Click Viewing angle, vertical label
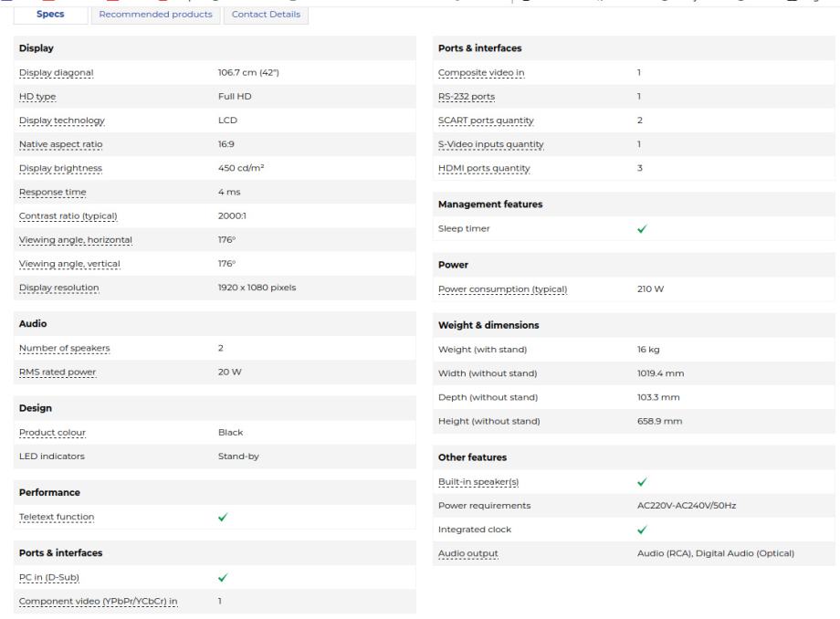This screenshot has width=840, height=619. 69,264
